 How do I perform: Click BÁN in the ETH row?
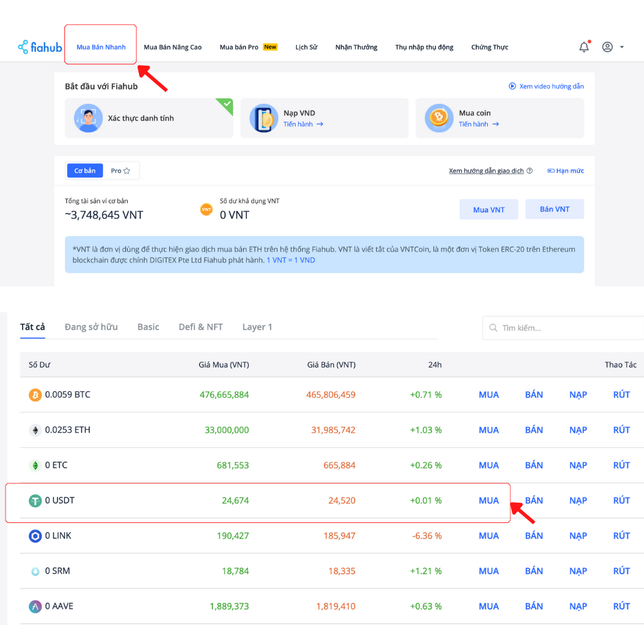pos(534,430)
